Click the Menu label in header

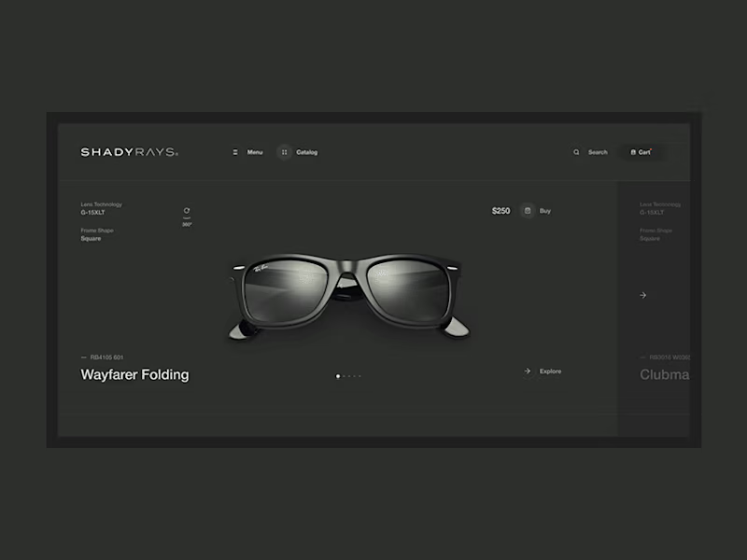(255, 152)
